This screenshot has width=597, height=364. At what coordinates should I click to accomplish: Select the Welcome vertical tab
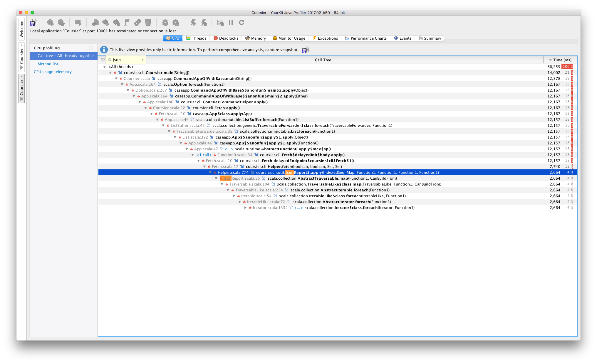(21, 29)
